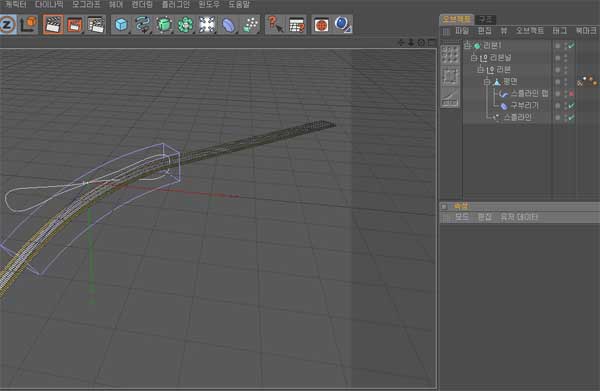
Task: Collapse the 리본날 null hierarchy
Action: [x=474, y=58]
